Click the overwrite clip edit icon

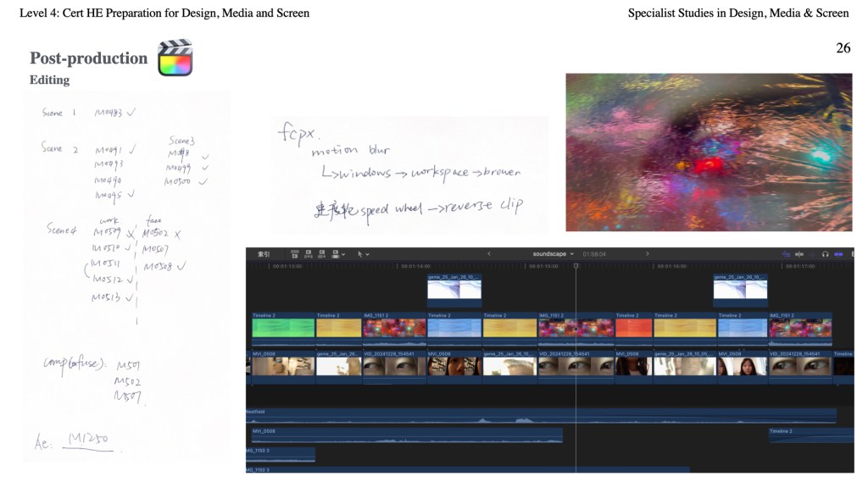click(337, 253)
